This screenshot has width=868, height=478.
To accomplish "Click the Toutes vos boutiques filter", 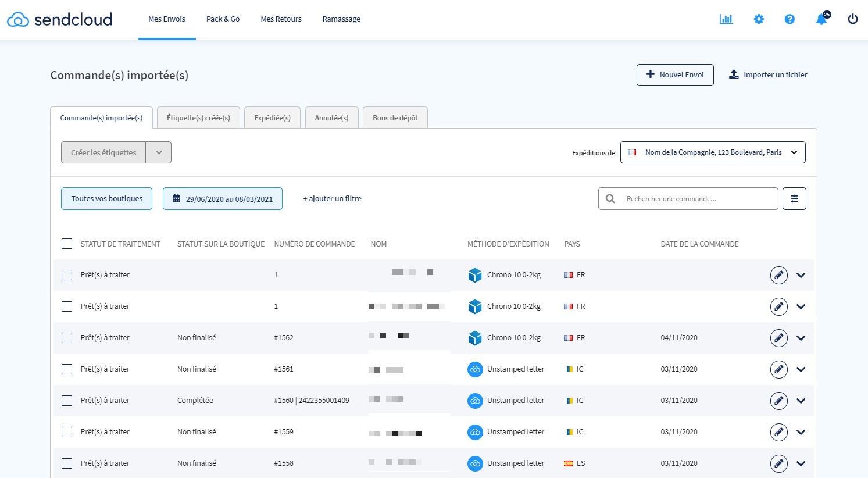I will [x=106, y=198].
